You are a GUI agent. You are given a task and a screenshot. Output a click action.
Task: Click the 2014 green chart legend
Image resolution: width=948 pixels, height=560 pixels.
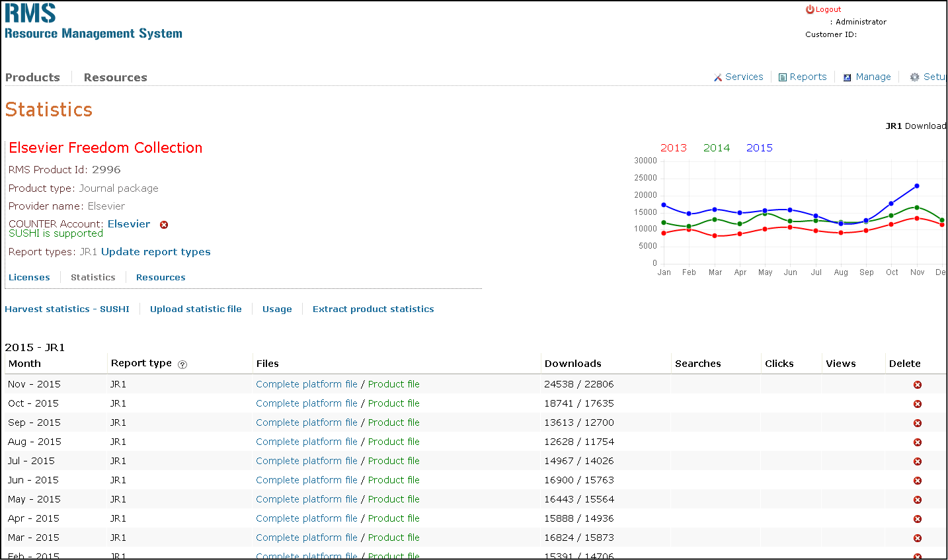pos(717,148)
